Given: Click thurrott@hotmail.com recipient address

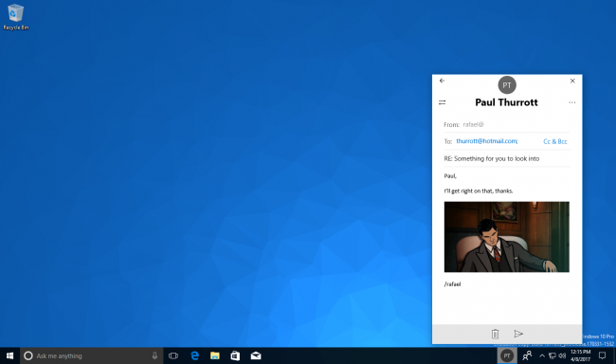Looking at the screenshot, I should click(487, 141).
